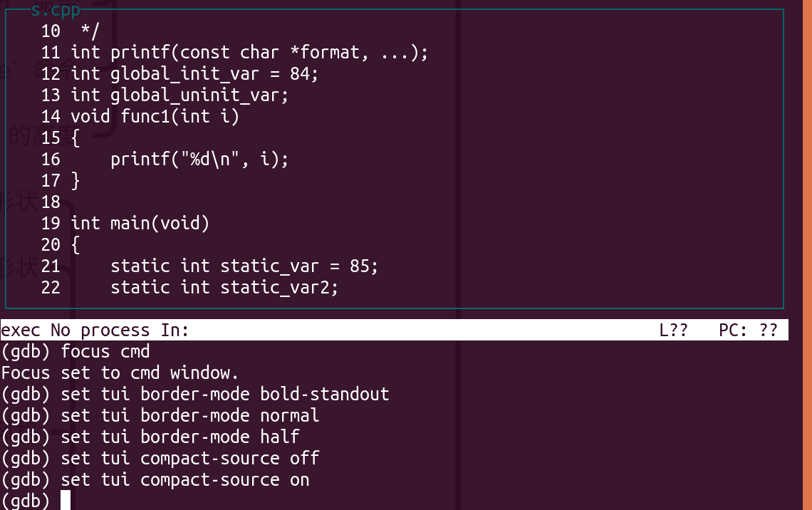
Task: Click line 22 static_var2 declaration
Action: tap(224, 287)
